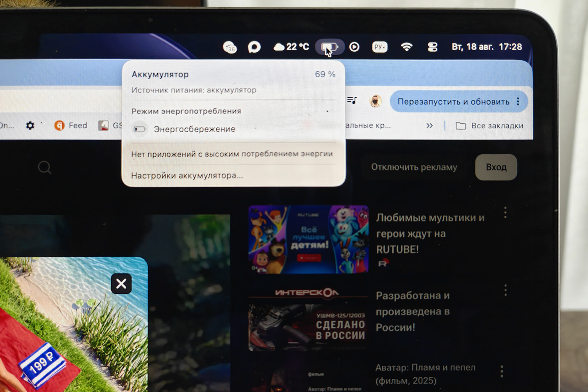588x392 pixels.
Task: Collapse the Режим энергопотребления section
Action: [327, 111]
